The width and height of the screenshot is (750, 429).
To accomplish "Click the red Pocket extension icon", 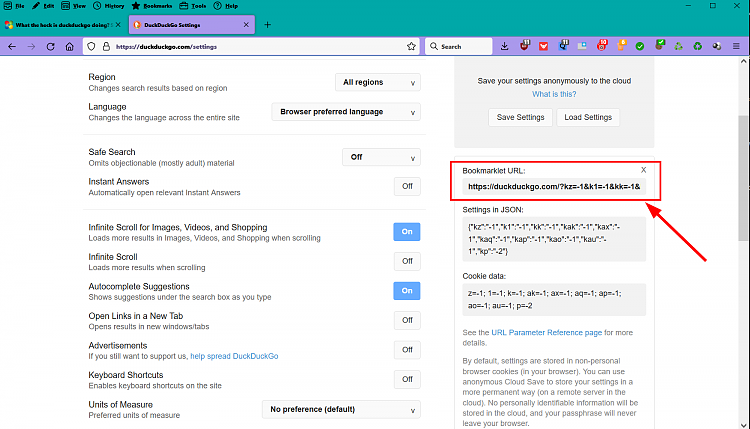I will coord(543,46).
